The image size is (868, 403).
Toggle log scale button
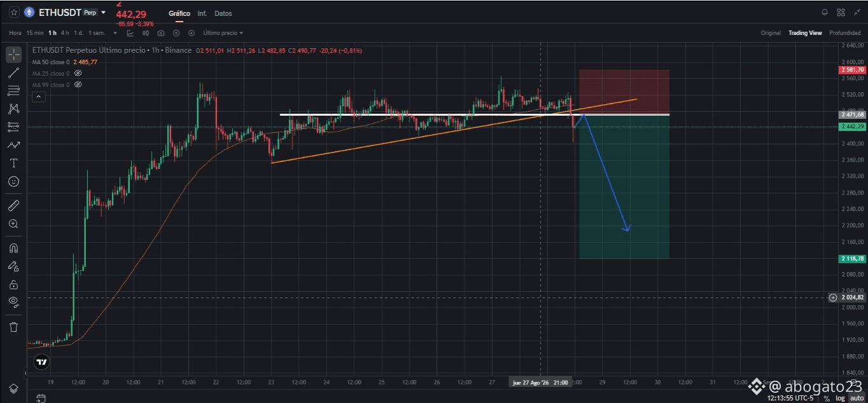(x=840, y=399)
